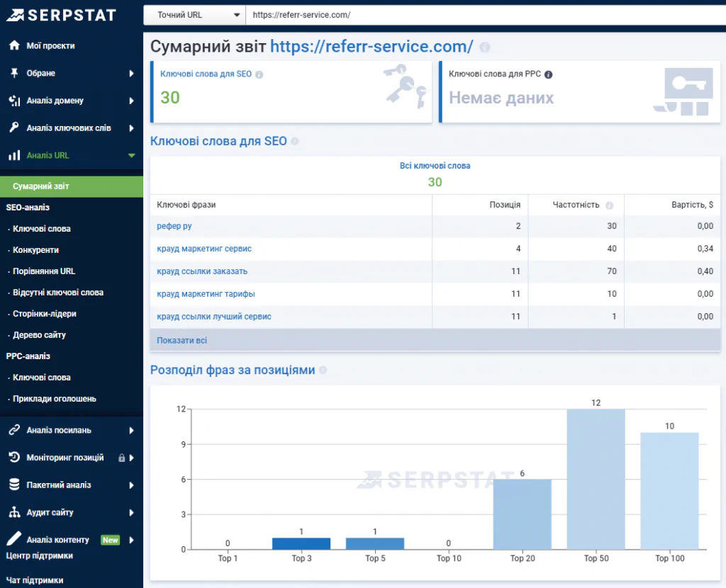Image resolution: width=726 pixels, height=588 pixels.
Task: Click info icon next to Ключові слова для PPC
Action: click(x=548, y=74)
